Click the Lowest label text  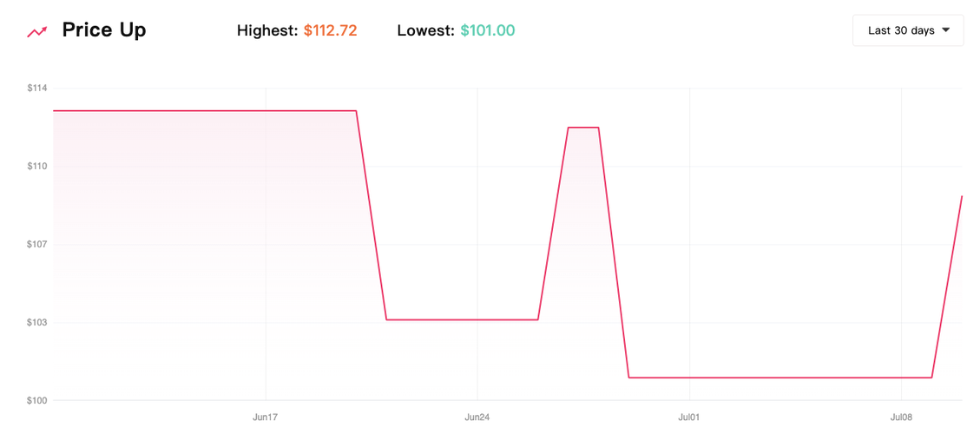click(x=425, y=30)
